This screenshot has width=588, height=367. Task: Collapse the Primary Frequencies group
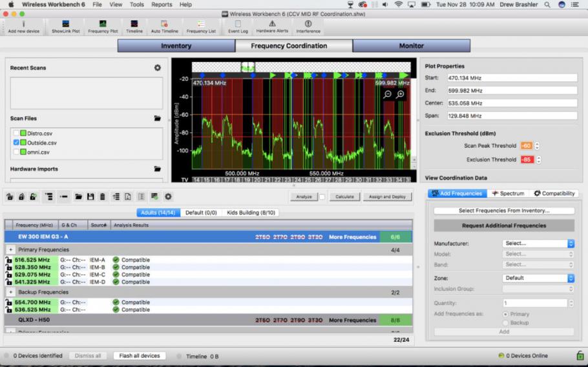point(10,249)
